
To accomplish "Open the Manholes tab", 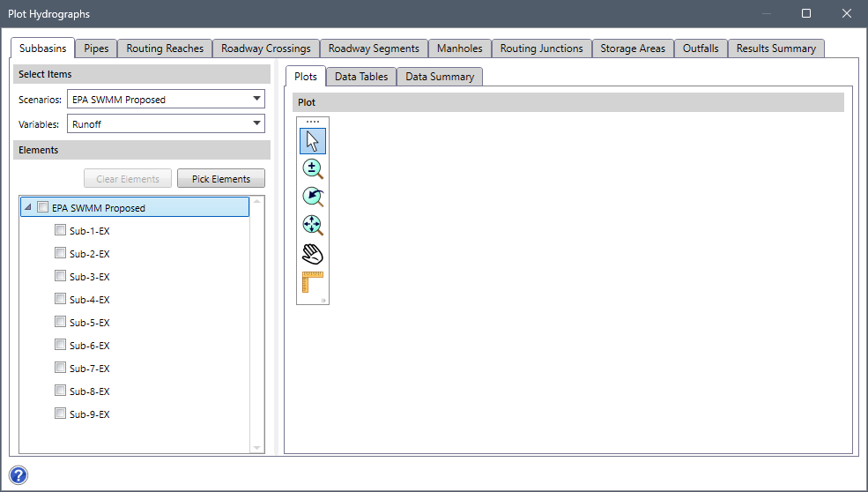I will pos(459,48).
